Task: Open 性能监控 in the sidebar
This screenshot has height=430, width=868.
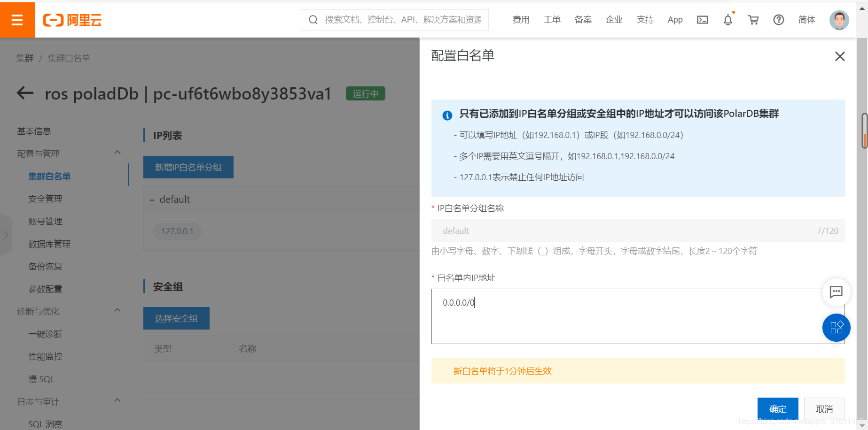Action: point(45,357)
